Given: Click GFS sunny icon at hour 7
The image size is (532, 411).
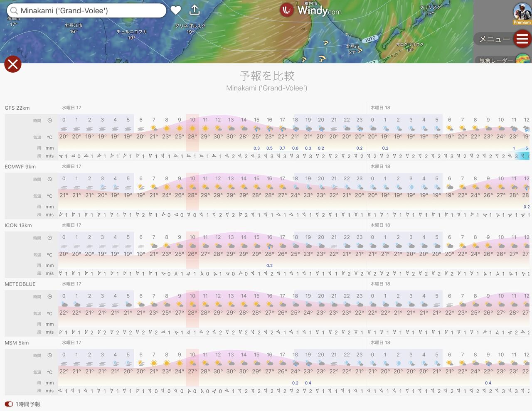Looking at the screenshot, I should pyautogui.click(x=154, y=128).
